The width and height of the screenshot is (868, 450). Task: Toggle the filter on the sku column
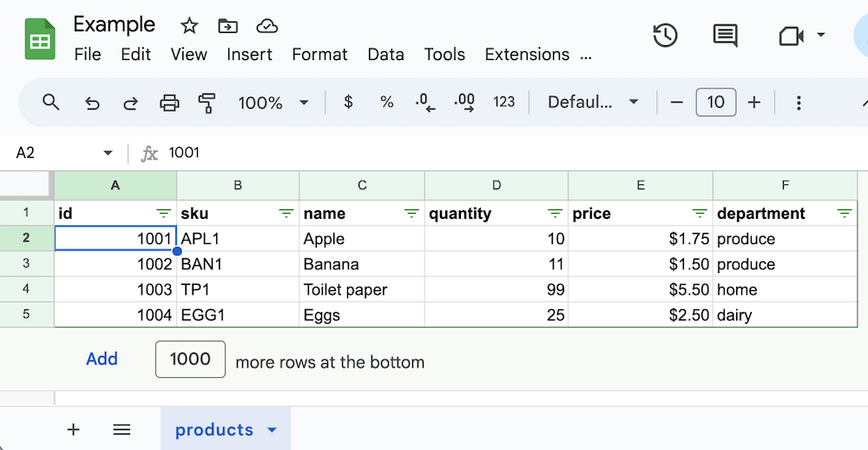286,214
